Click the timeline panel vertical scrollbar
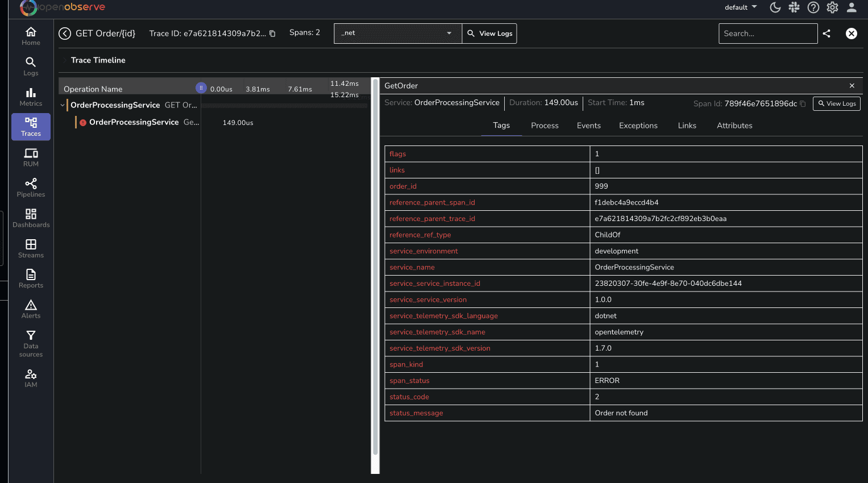Screen dimensions: 868x483 pos(375,267)
